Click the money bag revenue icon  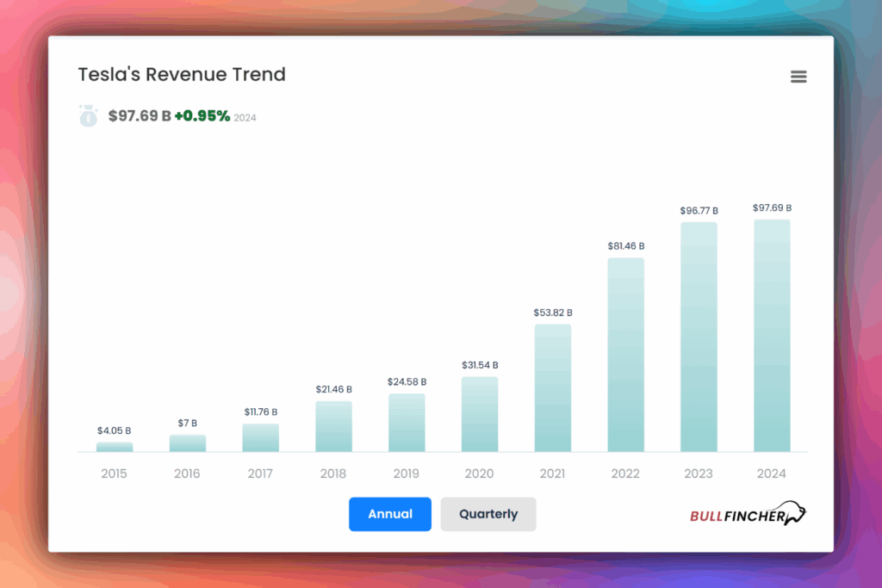pyautogui.click(x=88, y=115)
